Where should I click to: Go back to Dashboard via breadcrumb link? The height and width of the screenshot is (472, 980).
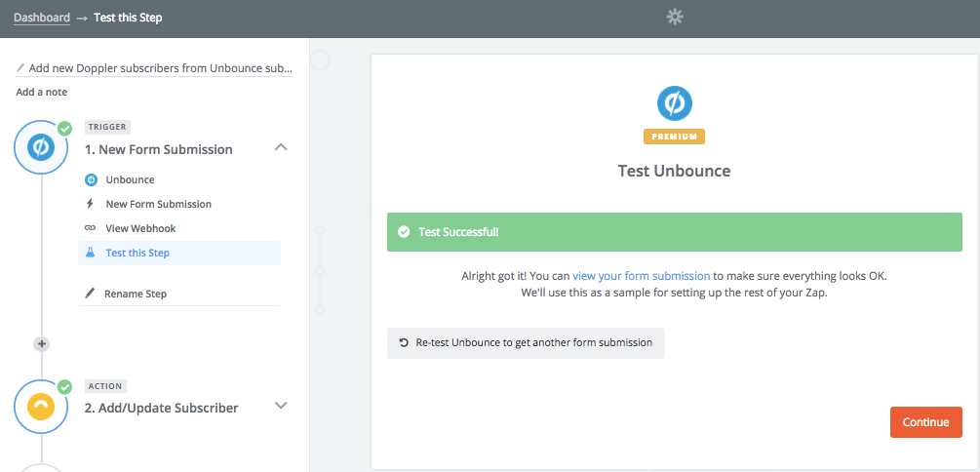coord(42,18)
